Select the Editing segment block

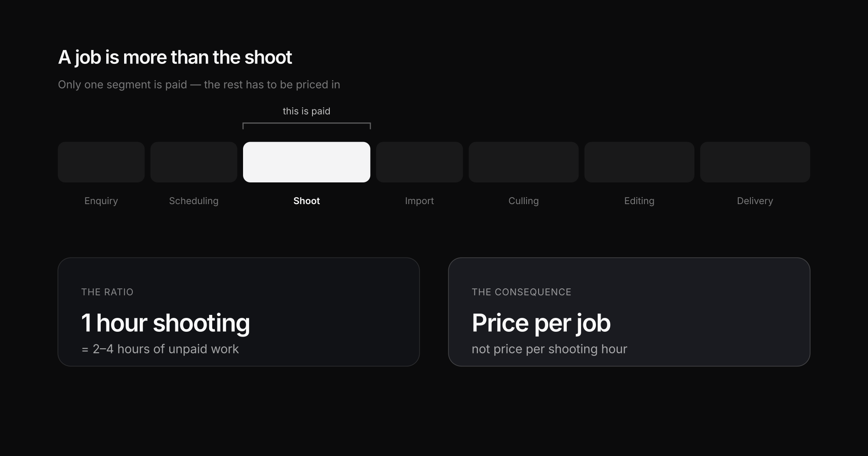639,162
